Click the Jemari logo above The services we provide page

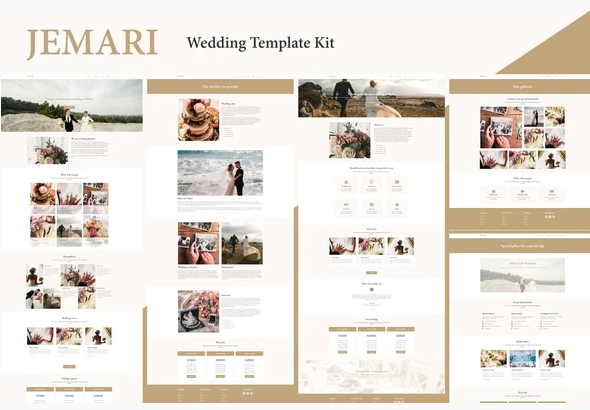coord(181,76)
